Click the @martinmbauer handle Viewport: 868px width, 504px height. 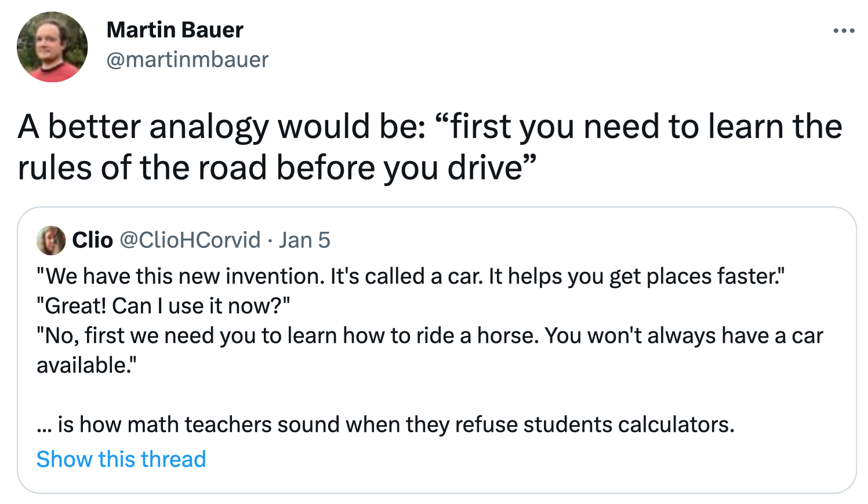(187, 60)
